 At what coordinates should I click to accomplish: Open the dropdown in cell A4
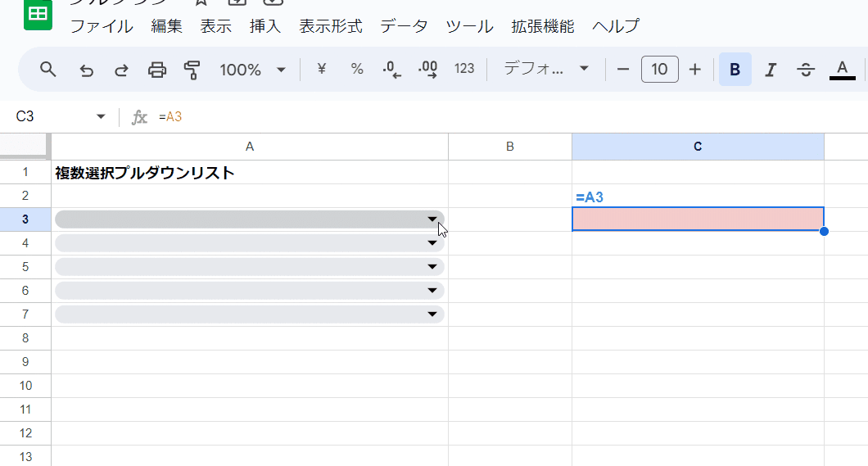(432, 243)
